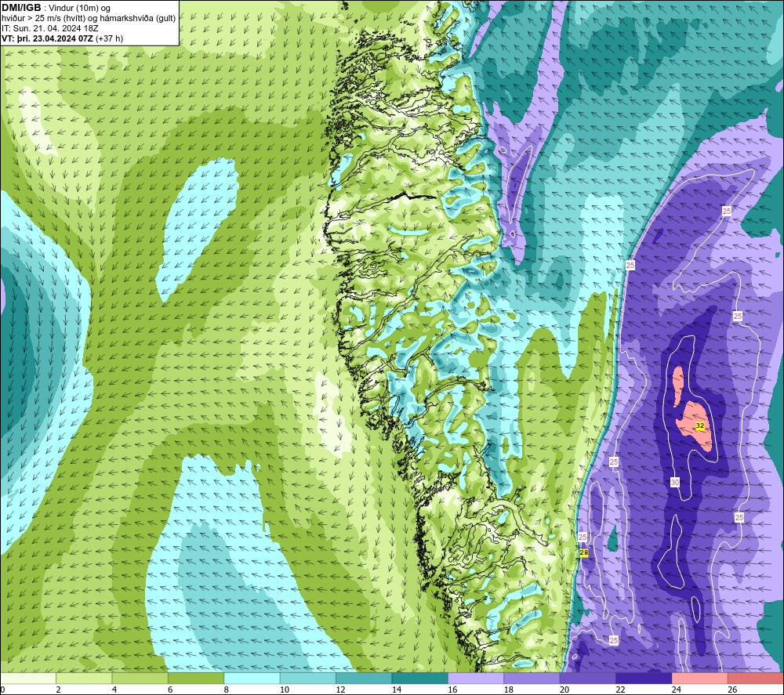Click the scale value 14 under the colour bar
Viewport: 784px width, 695px height.
tap(397, 690)
